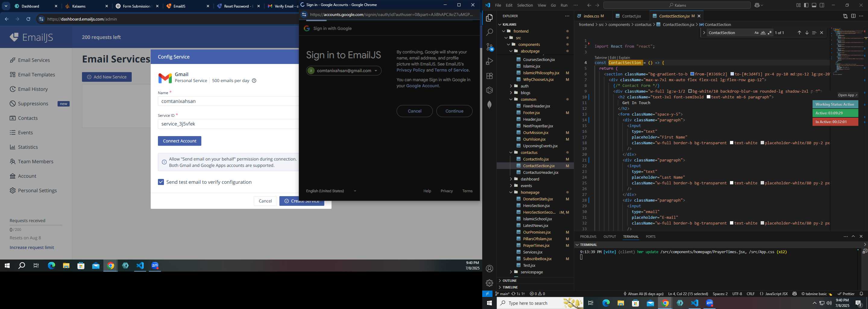Screen dimensions: 868x309
Task: Toggle Match Whole Word in the find widget
Action: (763, 33)
